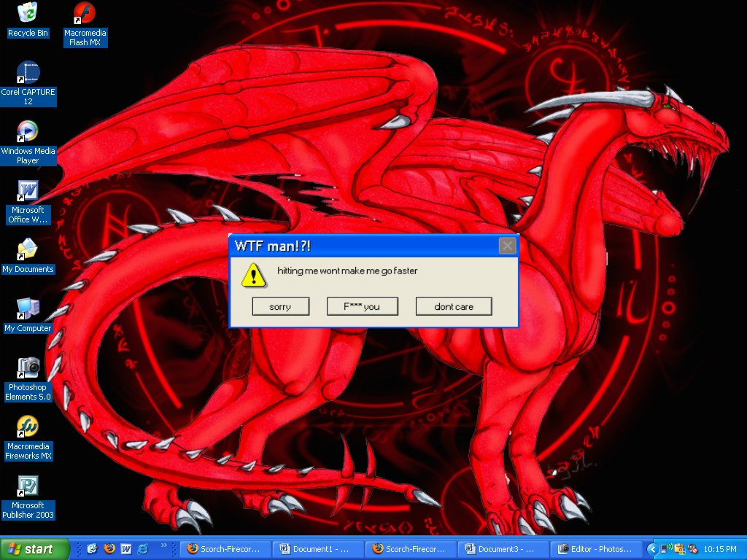Image resolution: width=747 pixels, height=560 pixels.
Task: Click the "F*** you" dialog button
Action: [x=362, y=307]
